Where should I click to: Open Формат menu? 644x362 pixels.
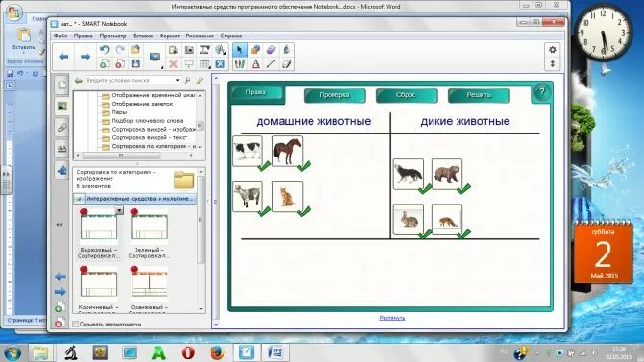point(169,36)
